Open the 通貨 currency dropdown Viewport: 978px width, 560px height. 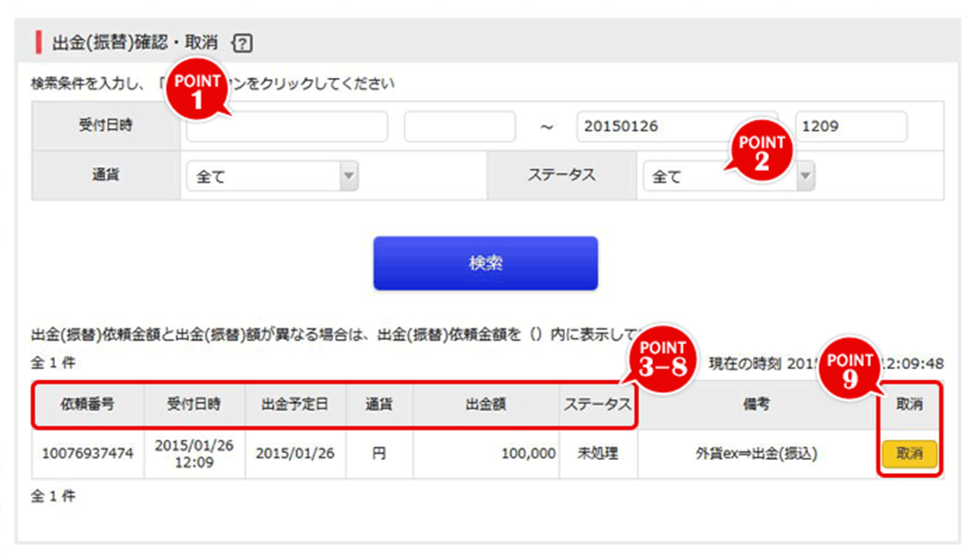(x=271, y=175)
